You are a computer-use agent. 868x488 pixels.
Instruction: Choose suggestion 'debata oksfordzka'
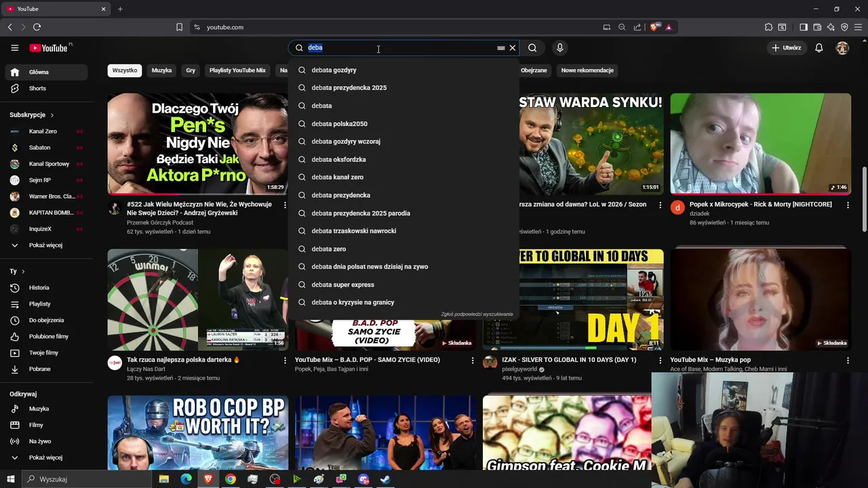403,159
